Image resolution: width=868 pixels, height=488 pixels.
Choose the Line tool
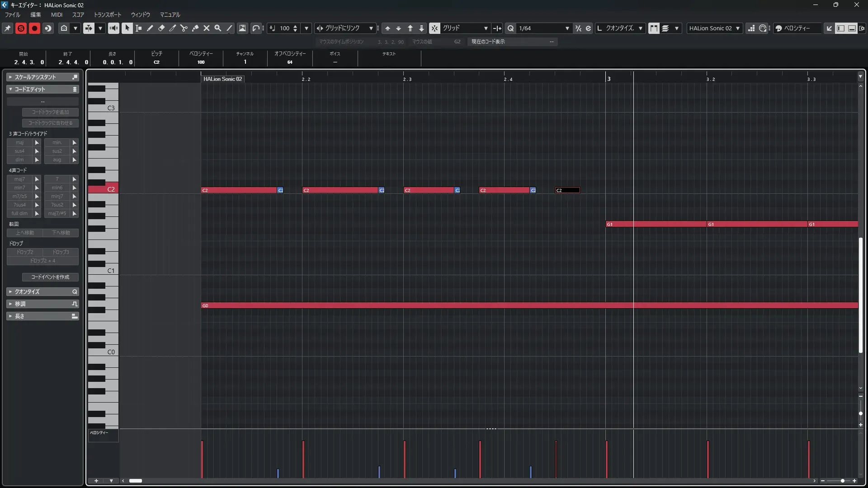[229, 28]
